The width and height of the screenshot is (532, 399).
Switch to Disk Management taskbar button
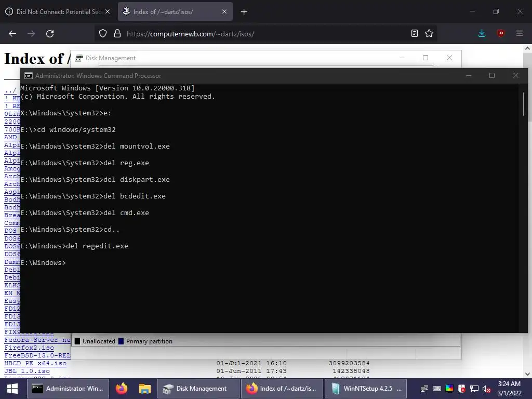pos(198,389)
